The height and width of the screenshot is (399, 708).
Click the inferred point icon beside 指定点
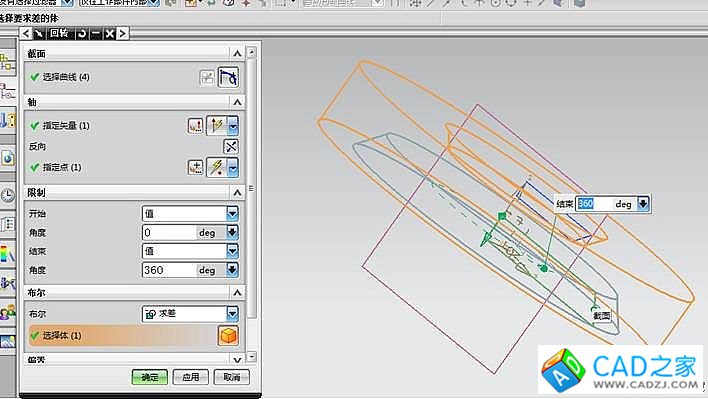click(x=217, y=167)
